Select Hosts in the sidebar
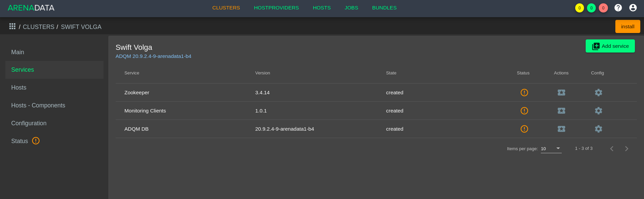This screenshot has width=644, height=199. [x=54, y=88]
